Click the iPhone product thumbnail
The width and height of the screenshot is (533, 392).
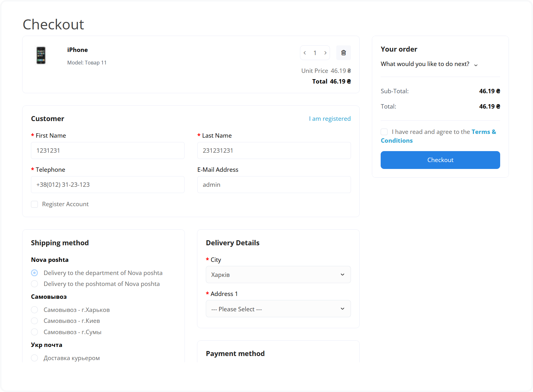click(x=41, y=55)
